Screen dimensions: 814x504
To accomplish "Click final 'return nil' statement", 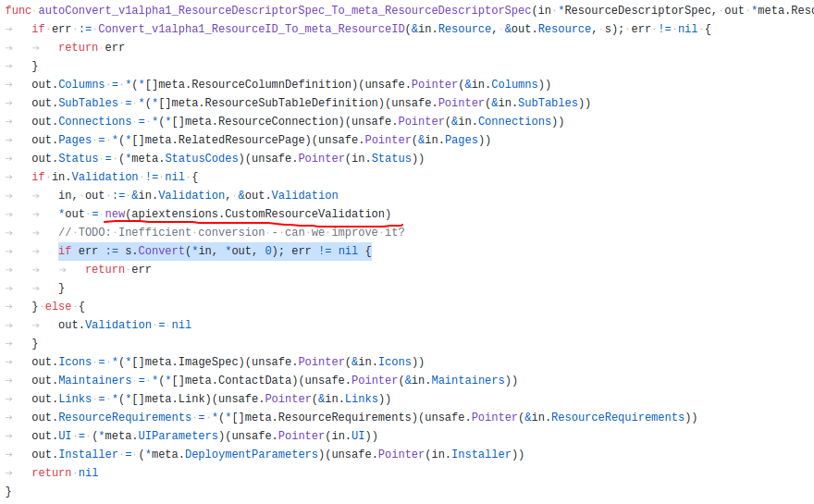I will point(65,473).
